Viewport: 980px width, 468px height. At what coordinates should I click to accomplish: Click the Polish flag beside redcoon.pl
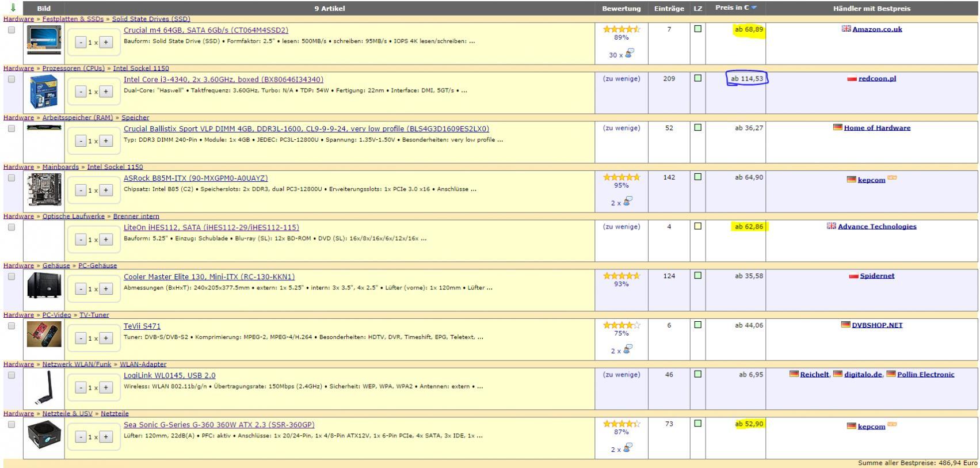[852, 79]
